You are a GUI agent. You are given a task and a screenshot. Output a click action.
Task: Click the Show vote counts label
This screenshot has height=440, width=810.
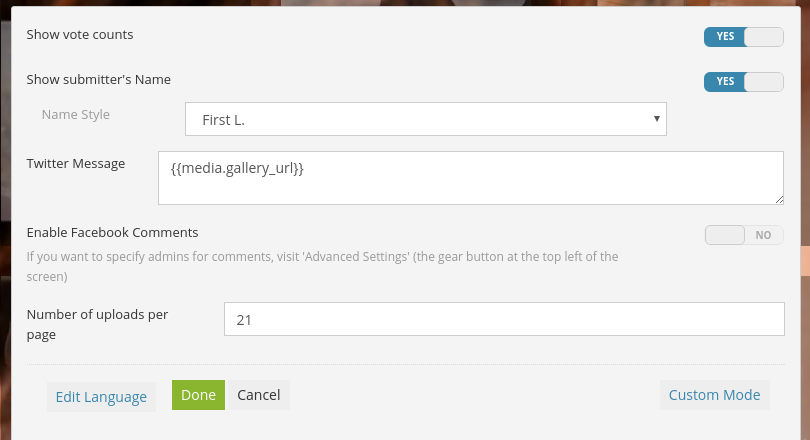80,35
